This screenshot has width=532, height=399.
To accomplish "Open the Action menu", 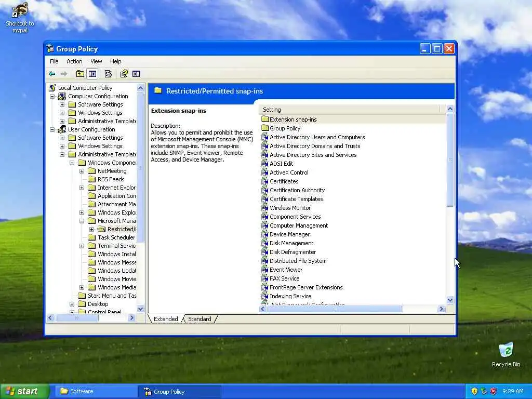I will click(74, 61).
